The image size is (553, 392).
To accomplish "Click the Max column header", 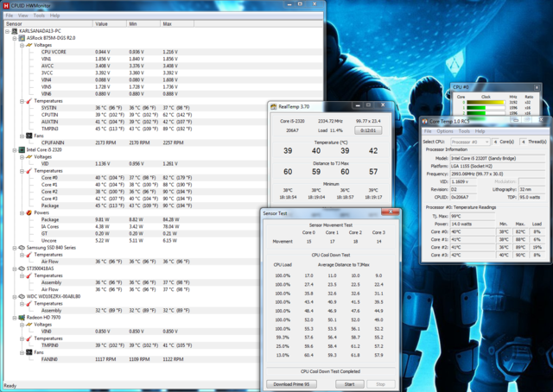I will [x=177, y=23].
